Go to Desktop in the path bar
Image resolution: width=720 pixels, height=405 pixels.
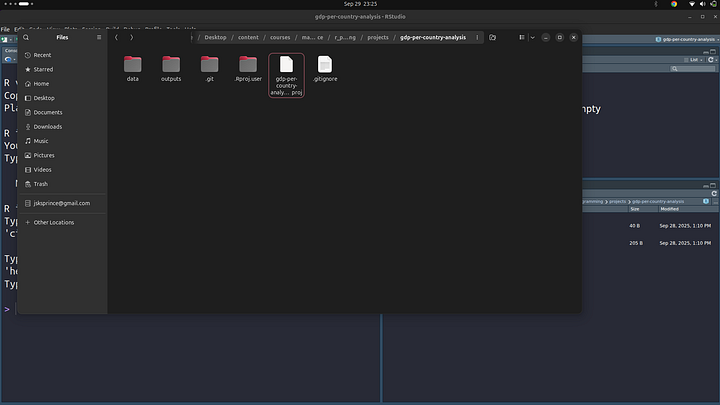(x=215, y=37)
